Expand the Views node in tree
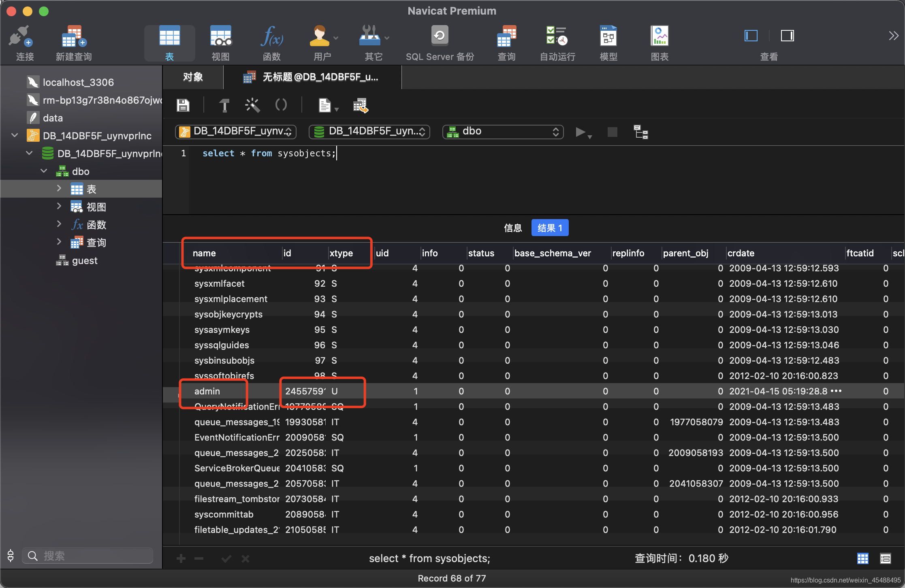This screenshot has height=588, width=905. (x=59, y=207)
